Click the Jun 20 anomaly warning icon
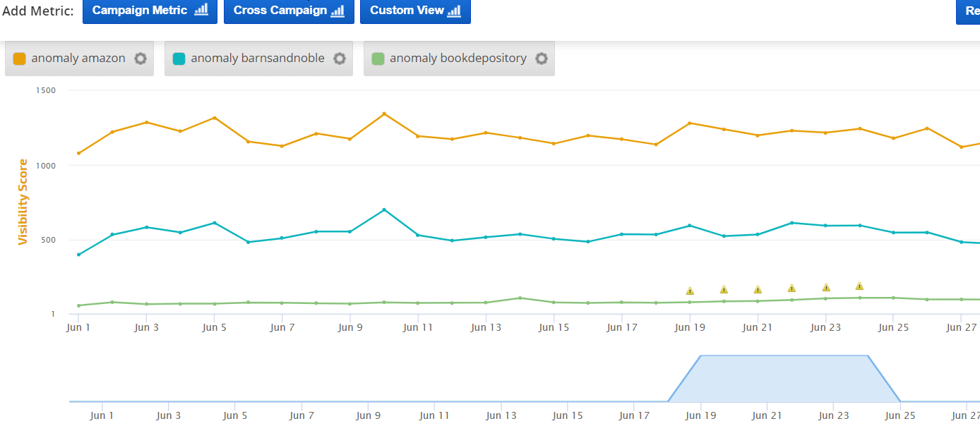 click(724, 289)
